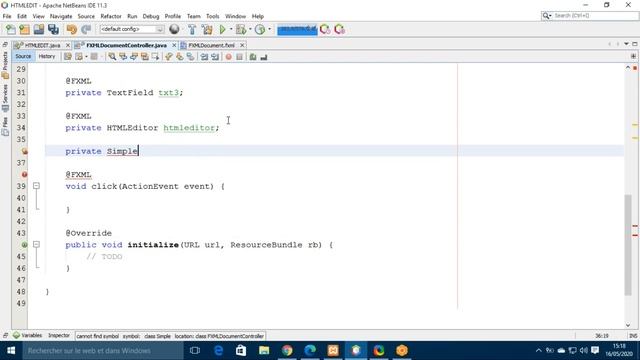Click the red error marker on line 38

[x=24, y=174]
